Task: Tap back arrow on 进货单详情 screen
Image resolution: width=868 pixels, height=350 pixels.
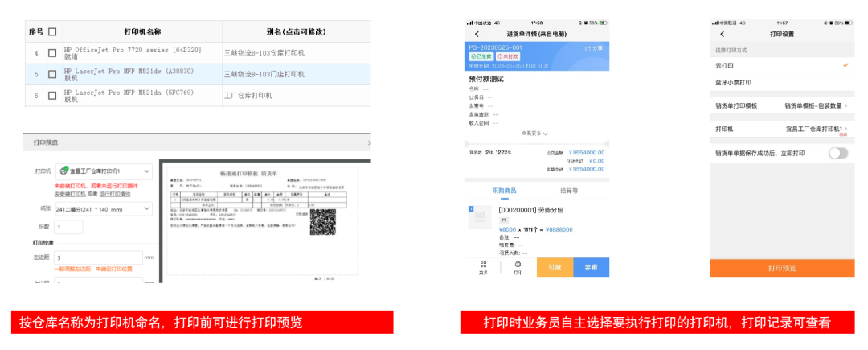Action: pyautogui.click(x=477, y=34)
